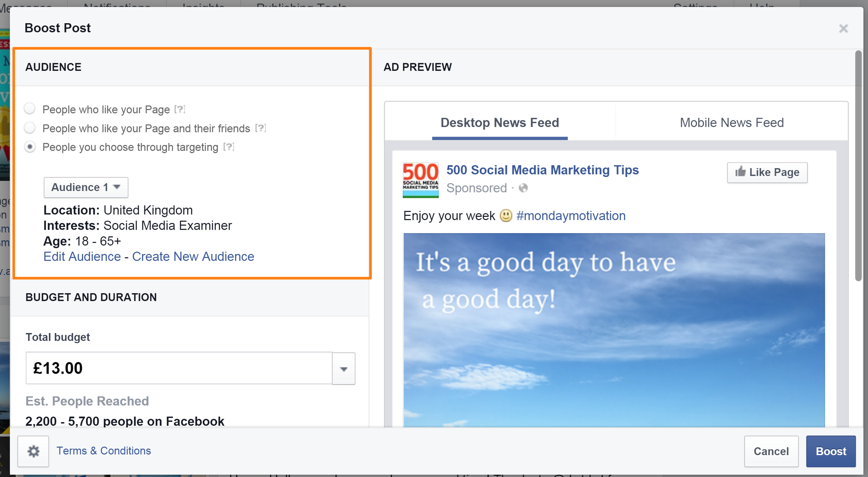The image size is (868, 477).
Task: Click the Edit Audience link
Action: pyautogui.click(x=82, y=256)
